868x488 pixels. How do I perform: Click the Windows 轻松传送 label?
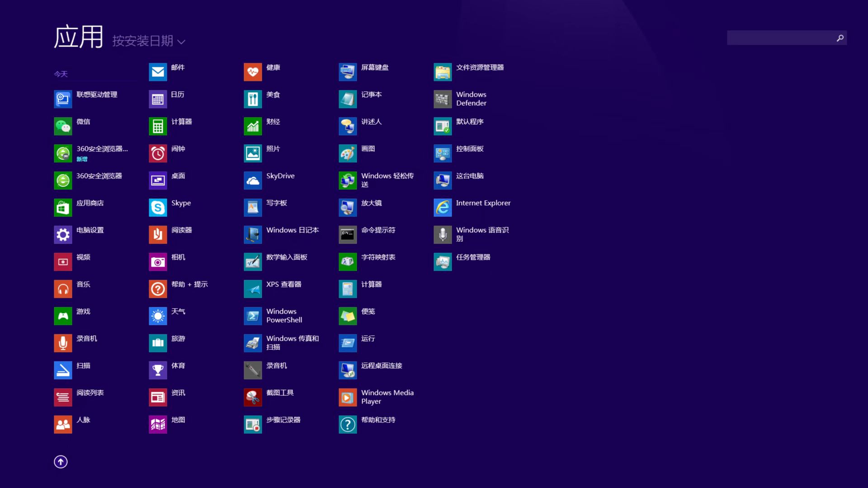387,180
